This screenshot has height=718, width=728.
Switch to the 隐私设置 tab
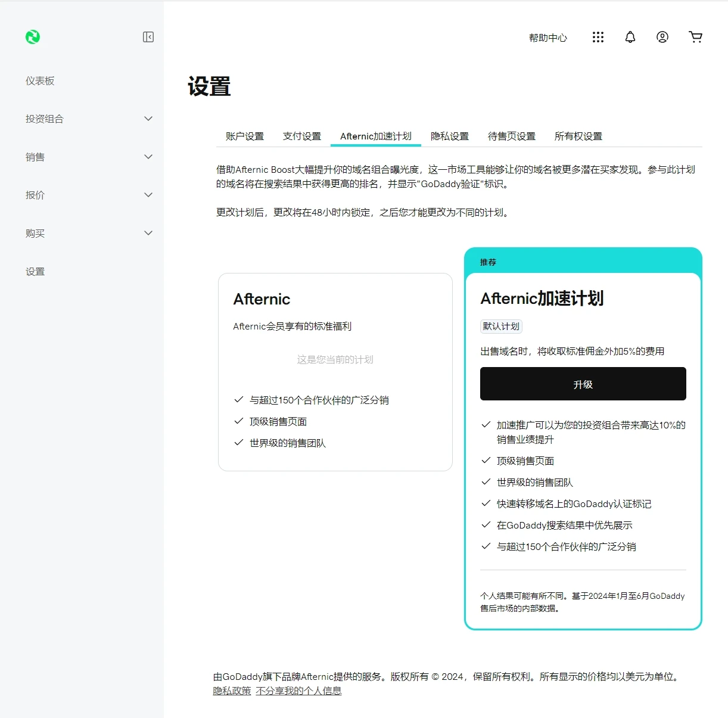450,136
